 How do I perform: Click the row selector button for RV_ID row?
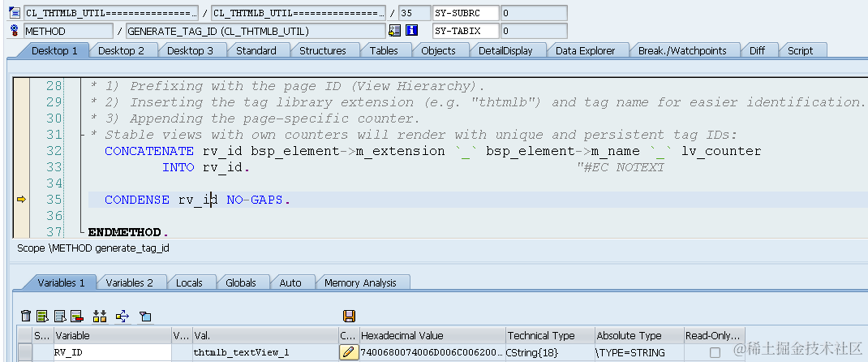pyautogui.click(x=25, y=352)
